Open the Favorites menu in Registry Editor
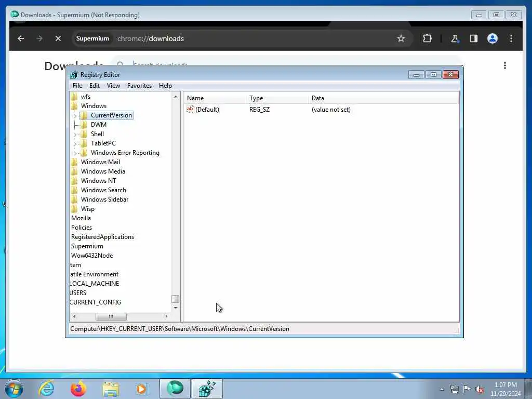This screenshot has height=399, width=532. (x=139, y=86)
